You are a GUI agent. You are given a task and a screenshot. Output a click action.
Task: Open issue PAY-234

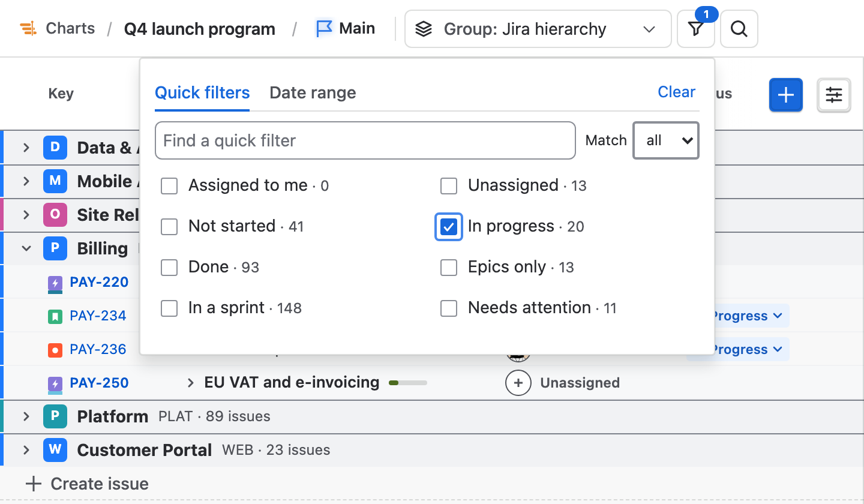tap(98, 316)
